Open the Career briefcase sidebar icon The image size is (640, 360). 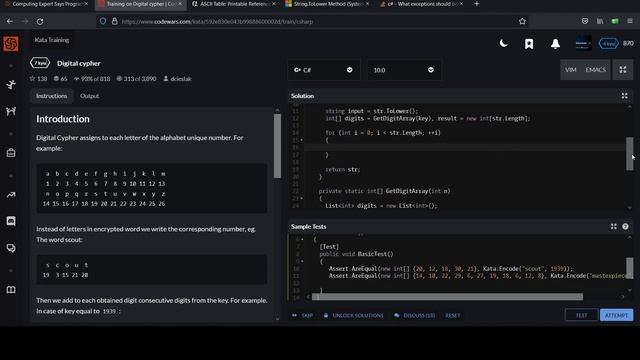[x=11, y=153]
